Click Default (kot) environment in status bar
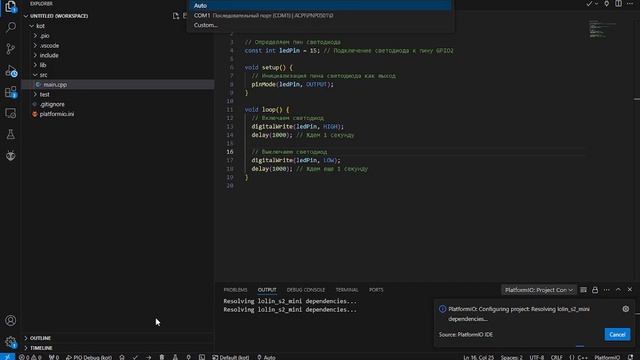Screen dimensions: 640x360 point(231,357)
